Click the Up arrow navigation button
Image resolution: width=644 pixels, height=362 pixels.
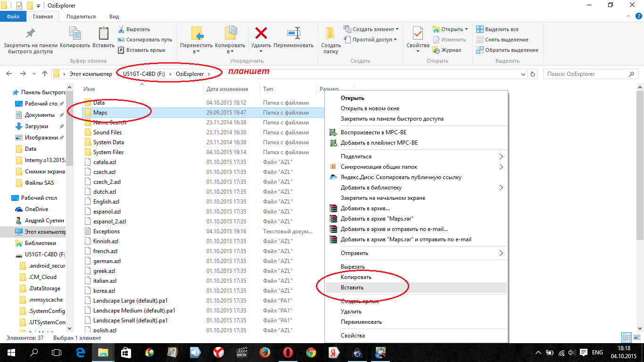pos(45,74)
